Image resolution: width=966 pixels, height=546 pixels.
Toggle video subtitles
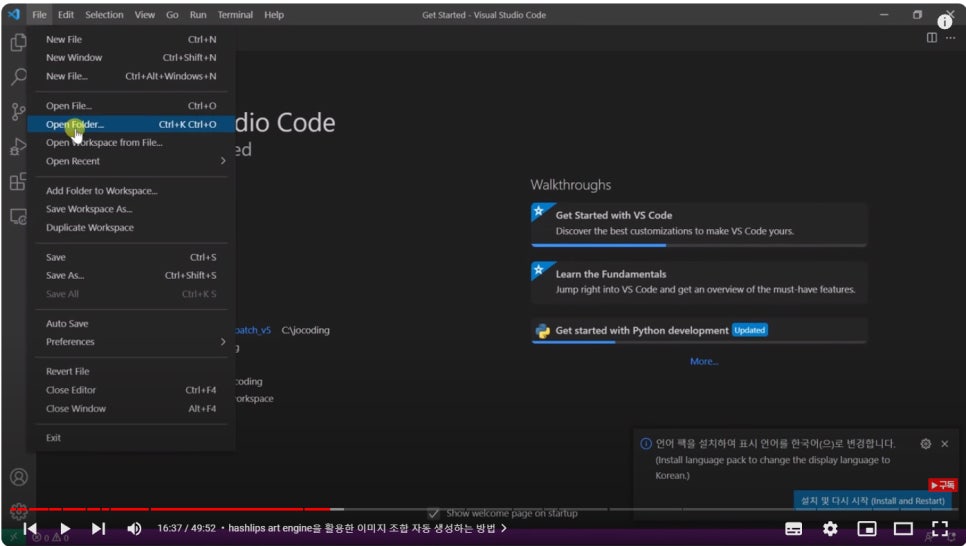[794, 529]
